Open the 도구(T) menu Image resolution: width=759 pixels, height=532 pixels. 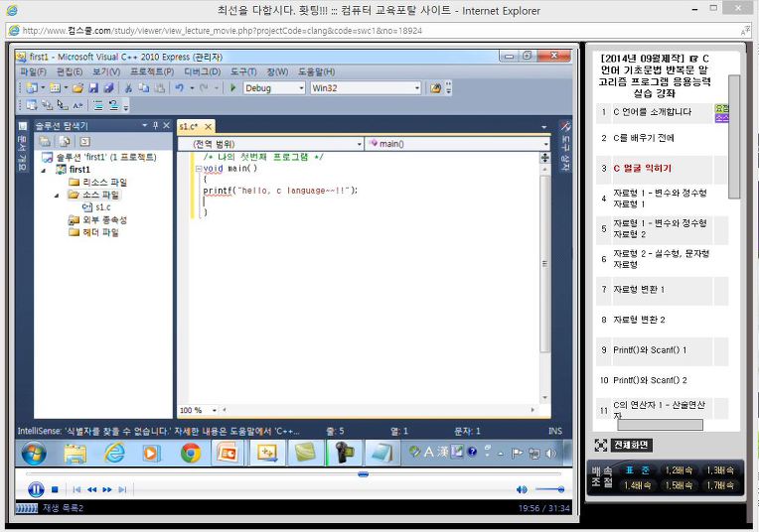point(243,71)
